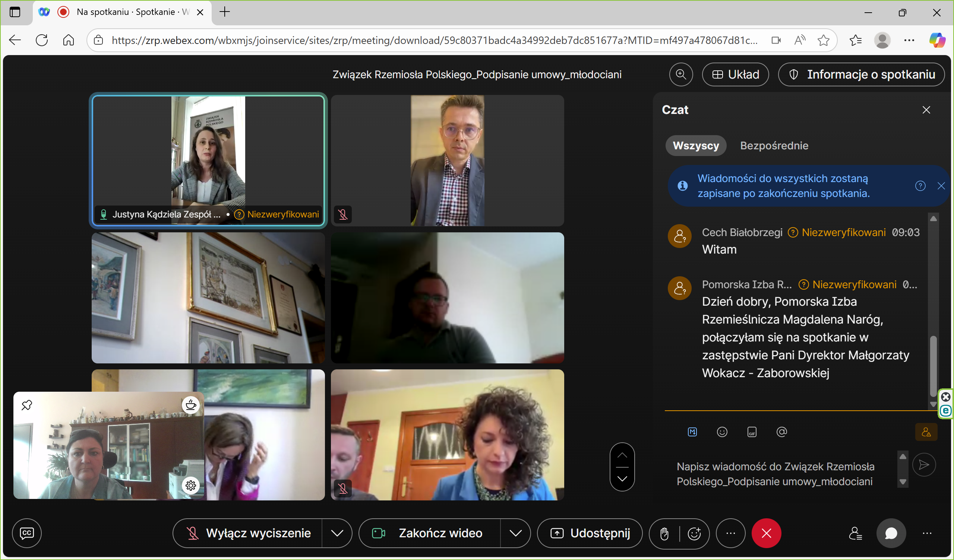This screenshot has height=560, width=954.
Task: Click the @ mention icon in chat
Action: tap(781, 432)
